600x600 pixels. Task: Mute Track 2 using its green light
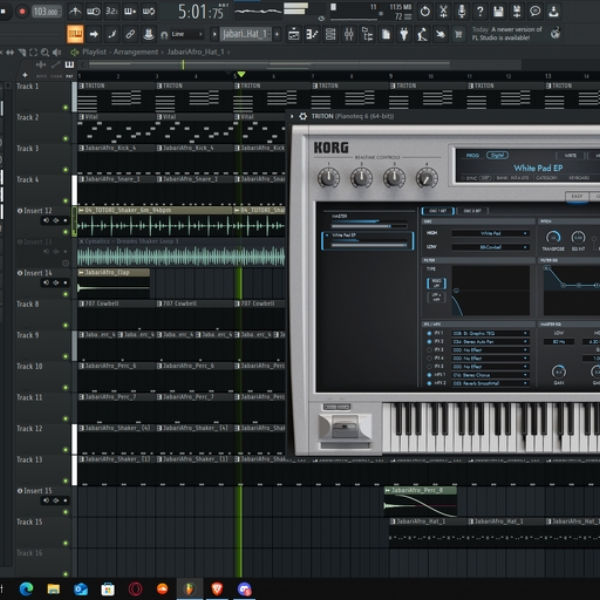coord(65,139)
